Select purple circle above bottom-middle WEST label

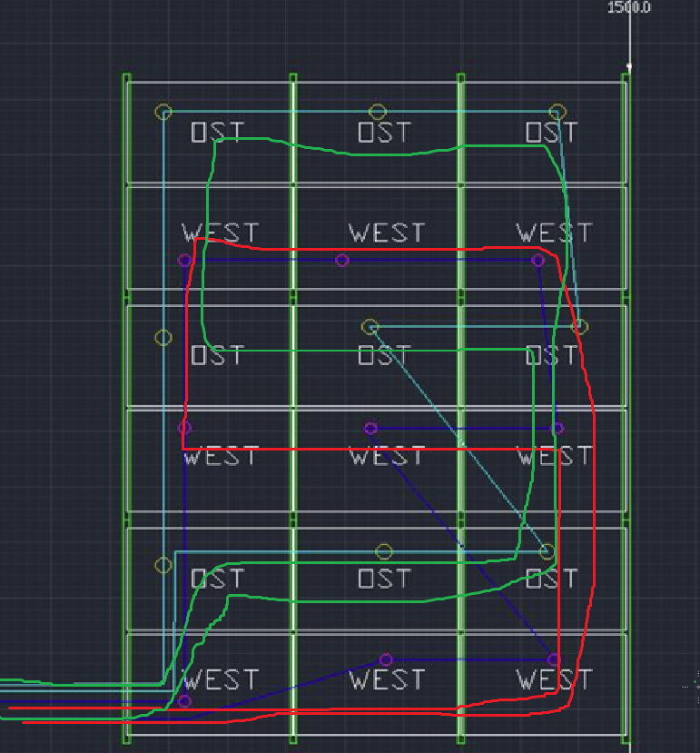(x=386, y=659)
